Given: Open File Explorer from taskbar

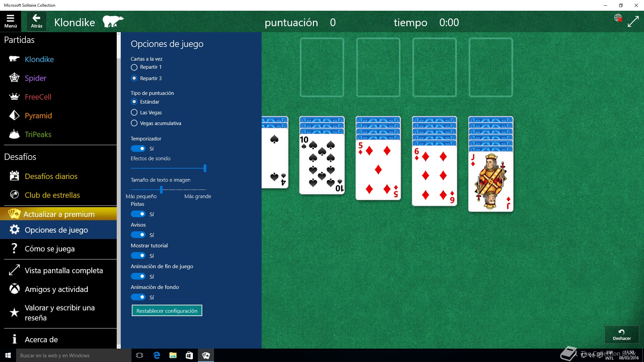Looking at the screenshot, I should point(173,355).
